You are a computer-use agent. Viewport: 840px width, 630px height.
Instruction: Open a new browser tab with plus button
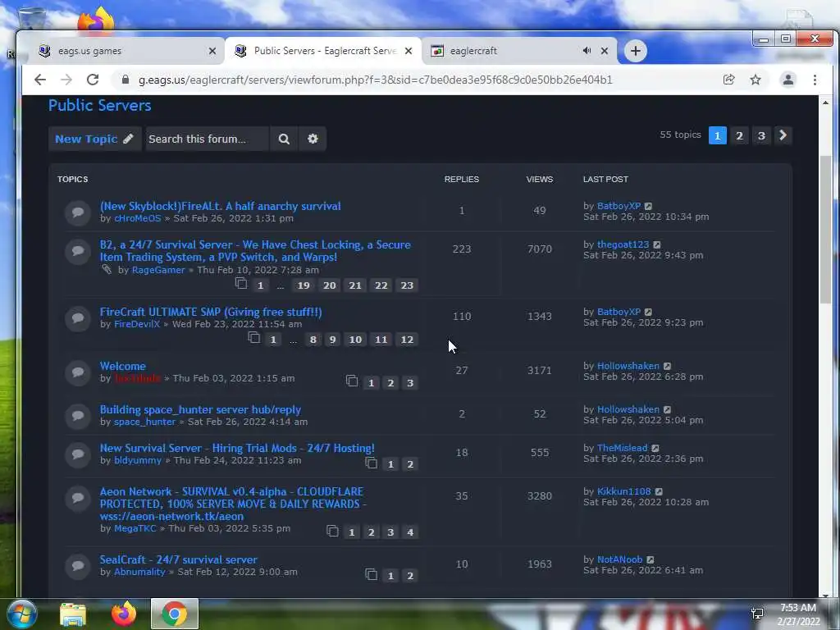click(x=636, y=51)
